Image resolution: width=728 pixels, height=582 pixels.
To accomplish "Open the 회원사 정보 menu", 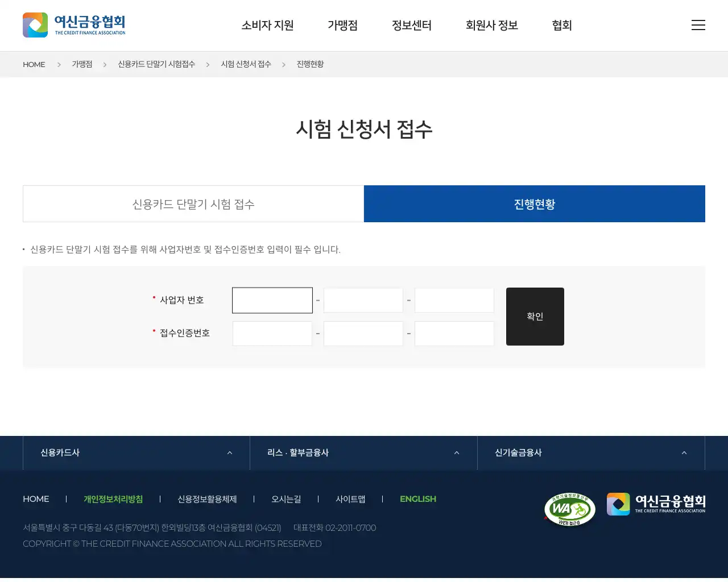I will [x=492, y=26].
